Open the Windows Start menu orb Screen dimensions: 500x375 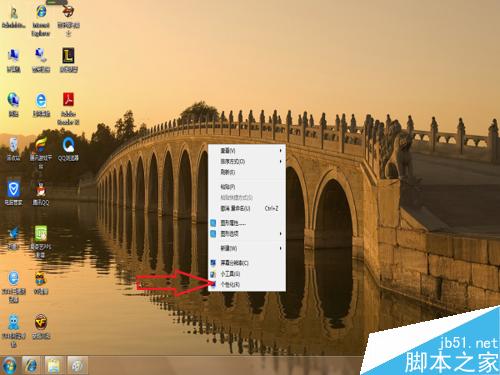click(9, 366)
